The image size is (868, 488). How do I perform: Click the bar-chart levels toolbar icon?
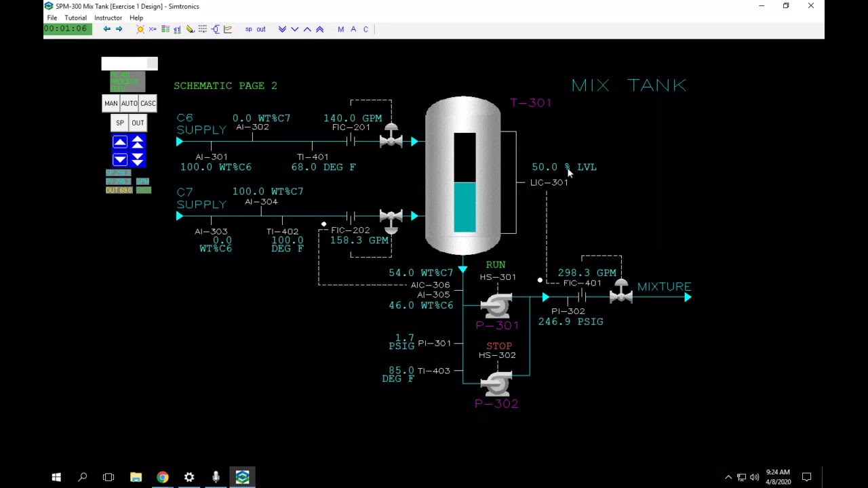coord(177,29)
